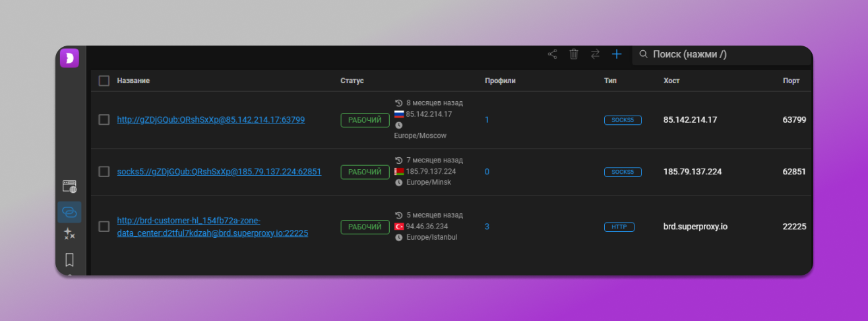Sort by the Статус column header
868x321 pixels.
352,81
